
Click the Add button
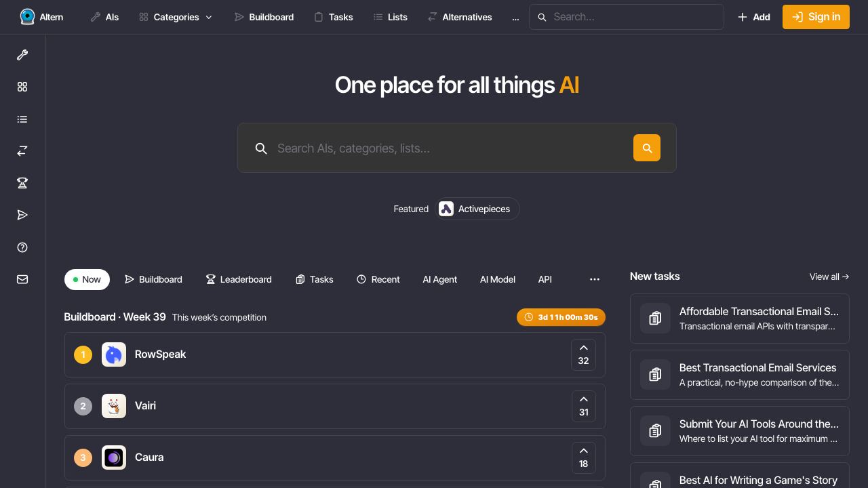753,17
